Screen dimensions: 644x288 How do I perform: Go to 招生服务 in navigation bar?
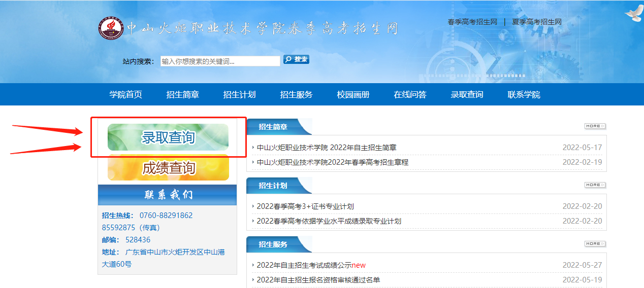(x=296, y=95)
